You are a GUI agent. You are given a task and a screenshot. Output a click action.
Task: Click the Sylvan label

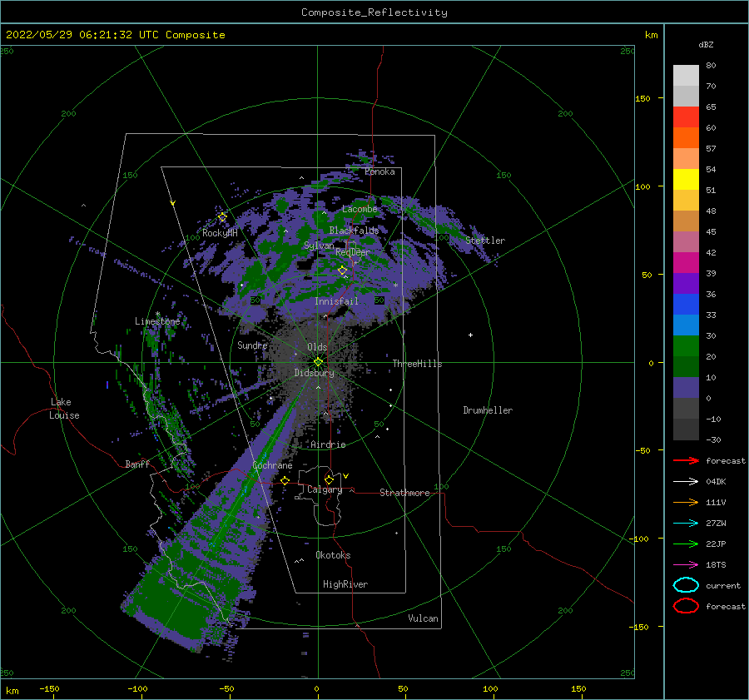tap(319, 246)
